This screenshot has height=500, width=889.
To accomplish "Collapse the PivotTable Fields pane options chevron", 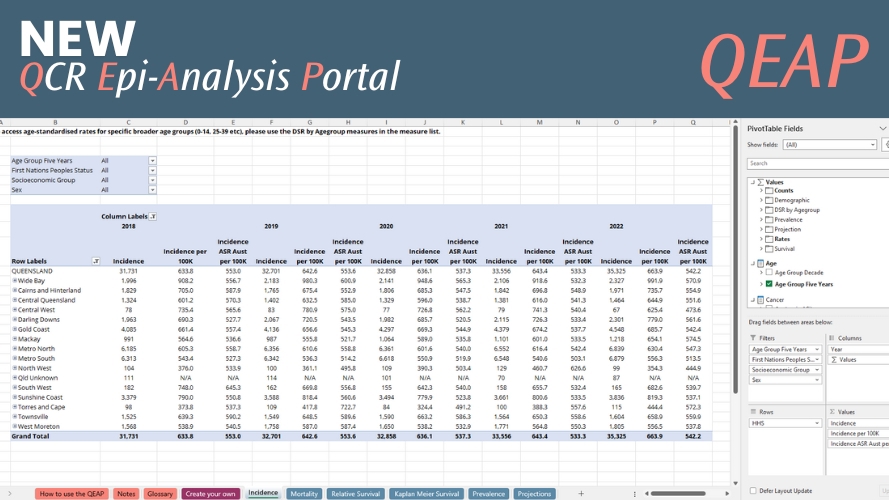I will (883, 129).
